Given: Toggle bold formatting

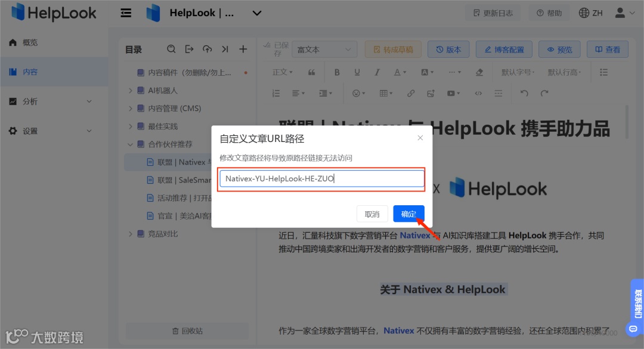Looking at the screenshot, I should point(337,72).
